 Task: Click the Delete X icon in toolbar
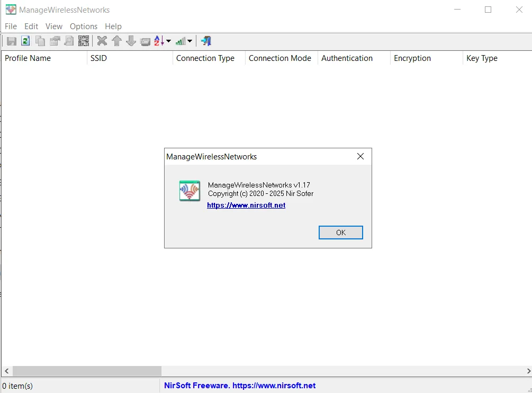pyautogui.click(x=102, y=41)
